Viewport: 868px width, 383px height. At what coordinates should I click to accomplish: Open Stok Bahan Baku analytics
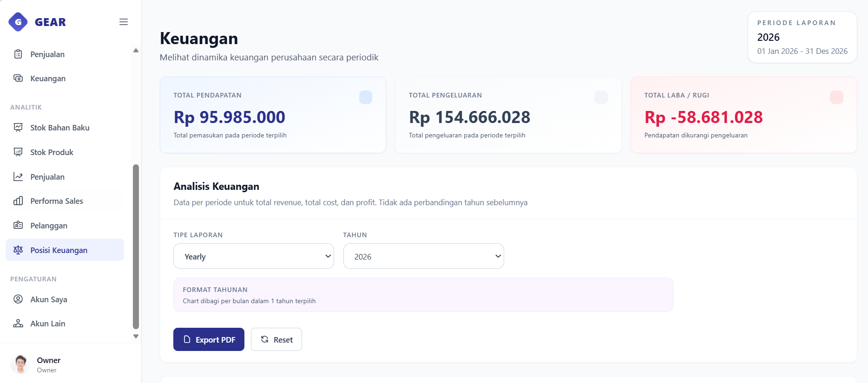pyautogui.click(x=65, y=128)
